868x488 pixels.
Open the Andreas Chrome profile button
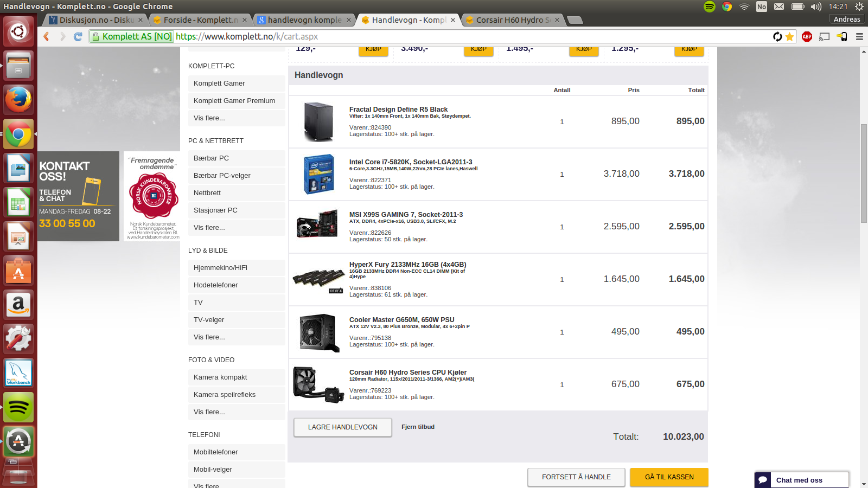(x=847, y=20)
